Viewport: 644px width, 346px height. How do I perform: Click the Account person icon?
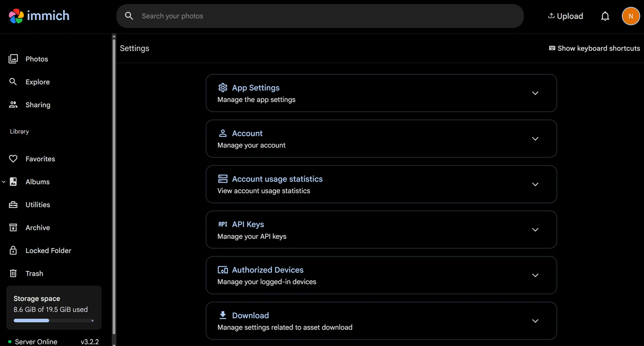coord(223,133)
